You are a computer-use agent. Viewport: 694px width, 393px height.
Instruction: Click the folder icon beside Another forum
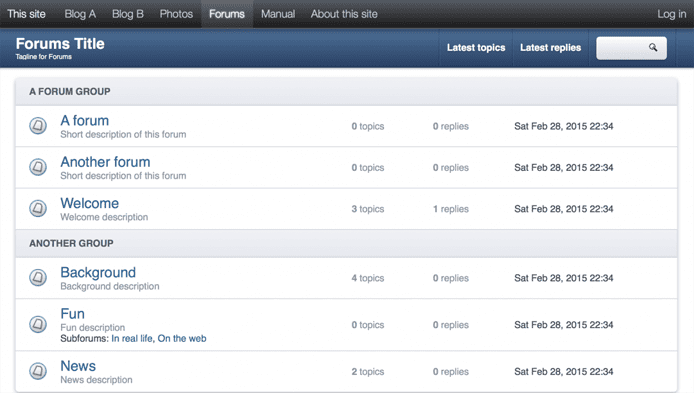(38, 167)
